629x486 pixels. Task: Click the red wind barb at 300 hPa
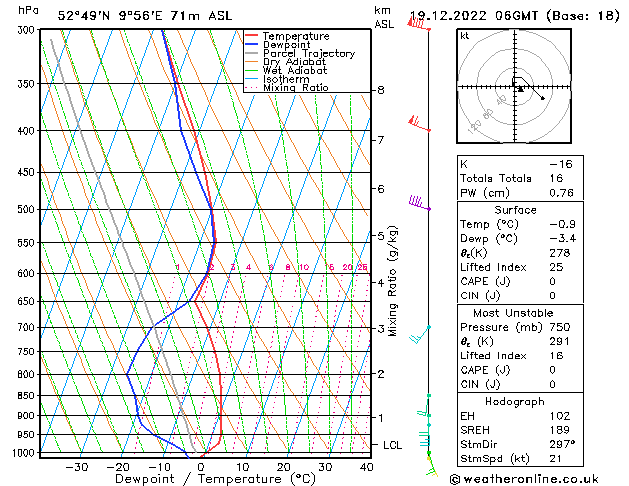417,23
